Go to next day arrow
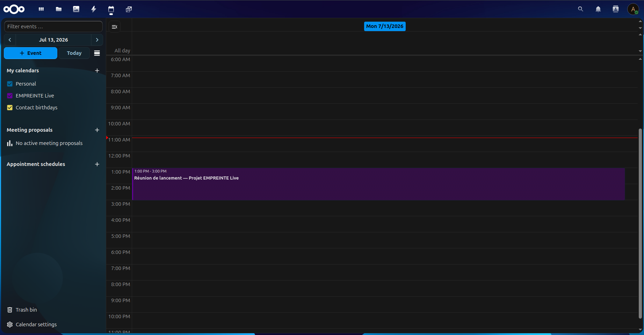Viewport: 644px width, 335px height. [x=97, y=40]
